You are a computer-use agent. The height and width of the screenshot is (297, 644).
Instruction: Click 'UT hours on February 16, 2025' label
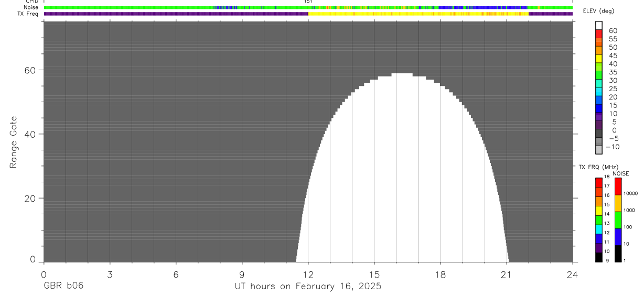pyautogui.click(x=307, y=286)
